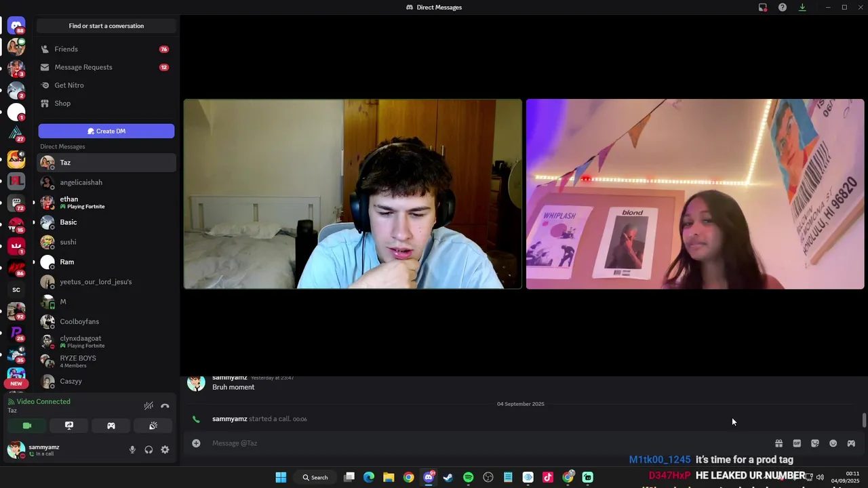Open Coolboyfans direct message

coord(106,321)
